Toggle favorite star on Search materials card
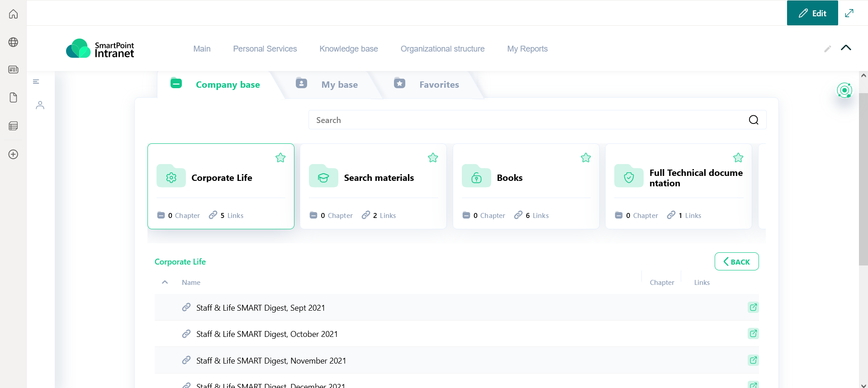 433,158
